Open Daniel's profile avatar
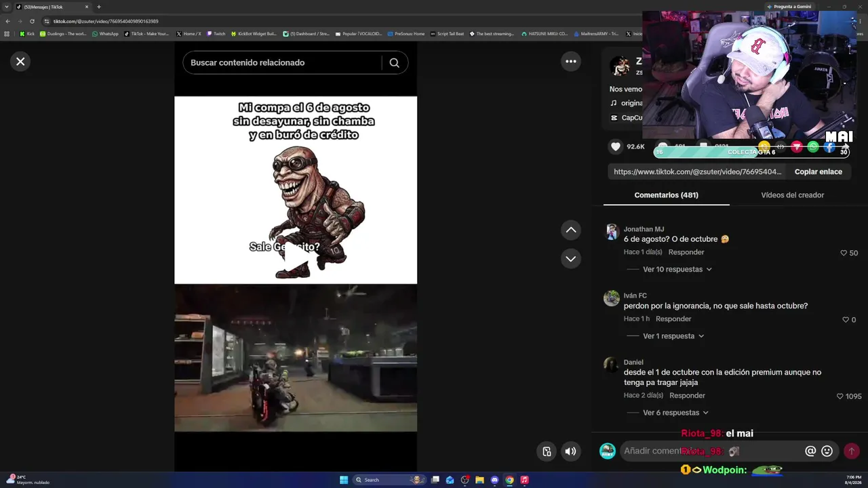 [612, 365]
